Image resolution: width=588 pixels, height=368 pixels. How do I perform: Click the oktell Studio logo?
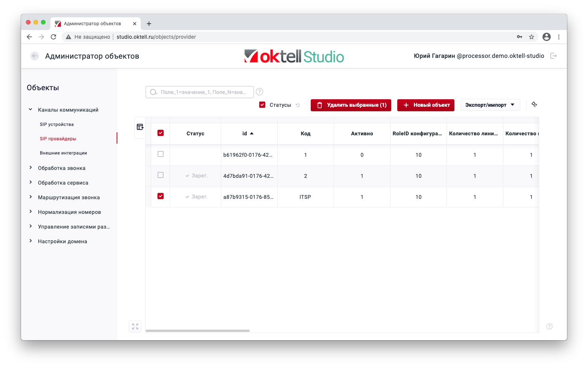pos(294,56)
